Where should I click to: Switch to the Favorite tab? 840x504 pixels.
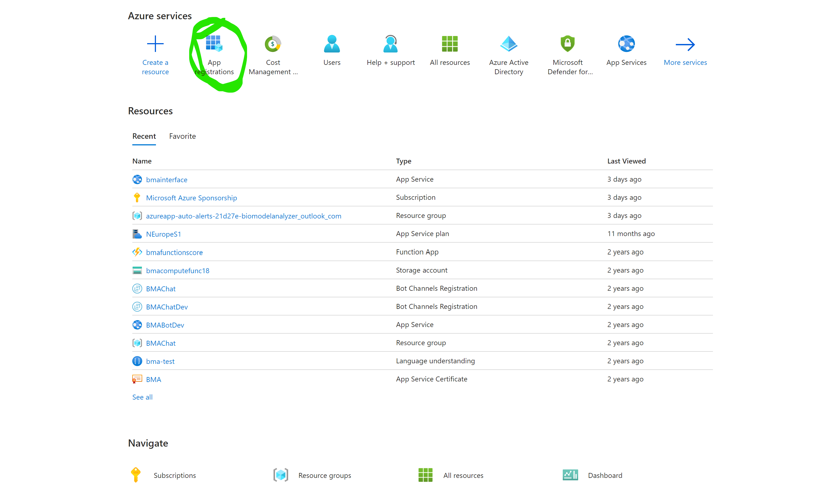click(x=182, y=136)
